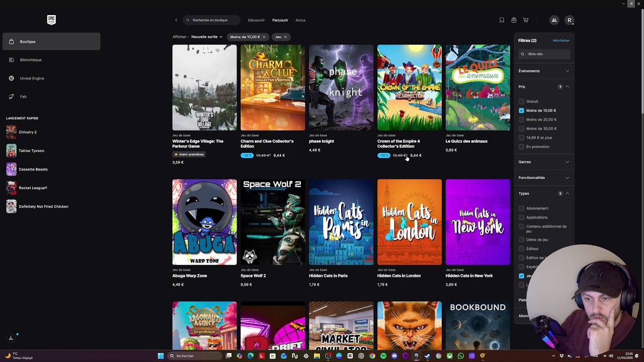
Task: Enable the 14,99 € et plus filter
Action: (521, 138)
